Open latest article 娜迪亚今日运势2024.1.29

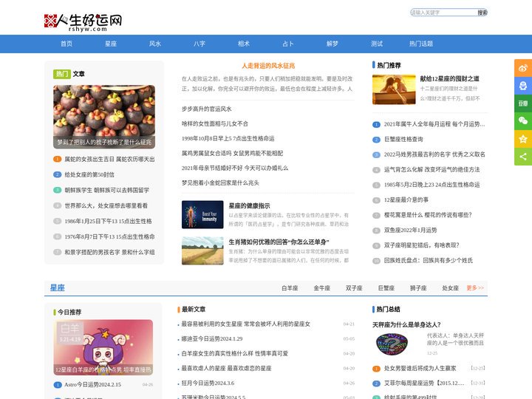click(x=212, y=339)
